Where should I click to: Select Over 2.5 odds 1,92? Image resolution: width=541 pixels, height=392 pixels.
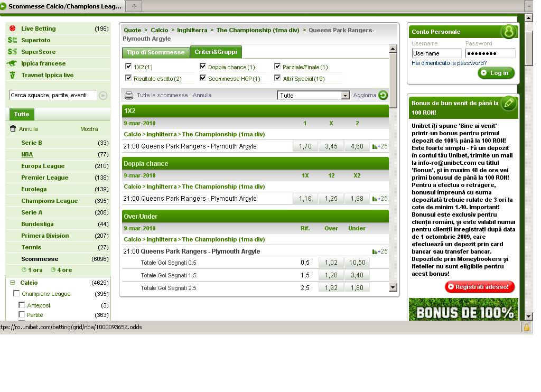tap(331, 288)
